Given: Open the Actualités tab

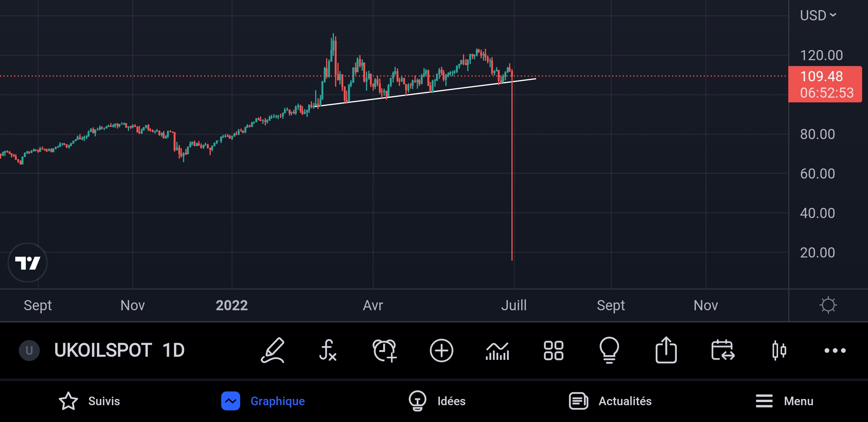Looking at the screenshot, I should [x=610, y=401].
